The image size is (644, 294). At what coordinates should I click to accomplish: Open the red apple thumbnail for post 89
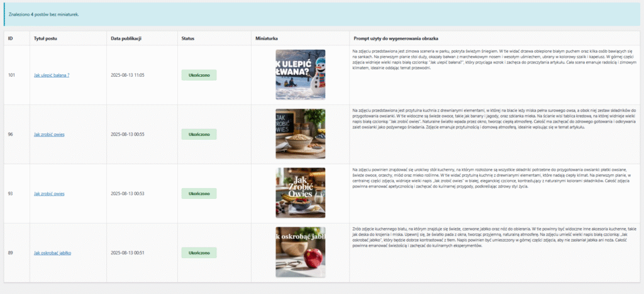(x=300, y=252)
